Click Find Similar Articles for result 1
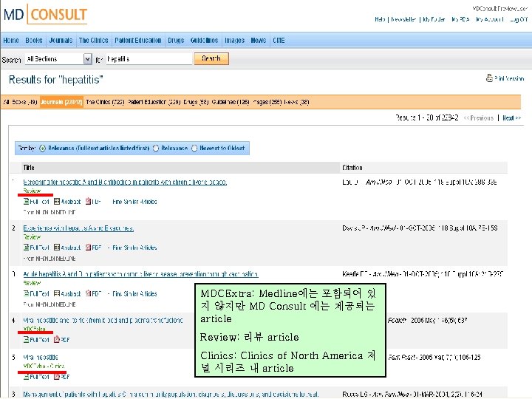Screen dimensions: 532x399 [x=134, y=202]
